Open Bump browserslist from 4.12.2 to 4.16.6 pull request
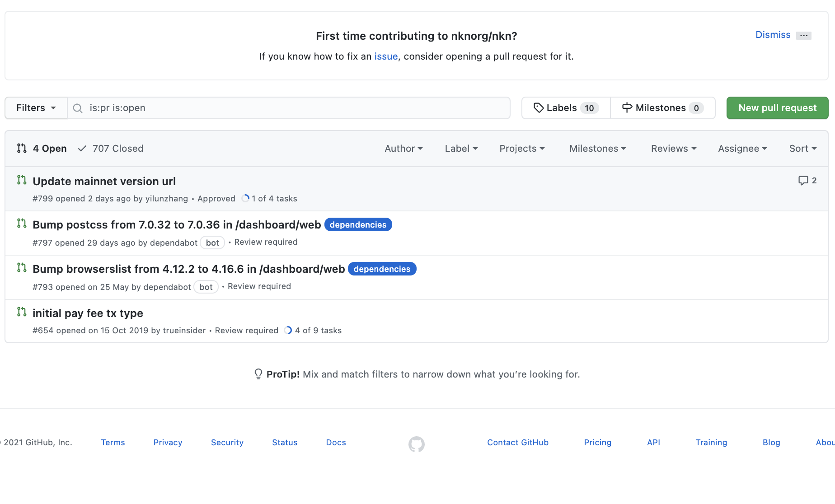The height and width of the screenshot is (504, 835). [x=189, y=269]
